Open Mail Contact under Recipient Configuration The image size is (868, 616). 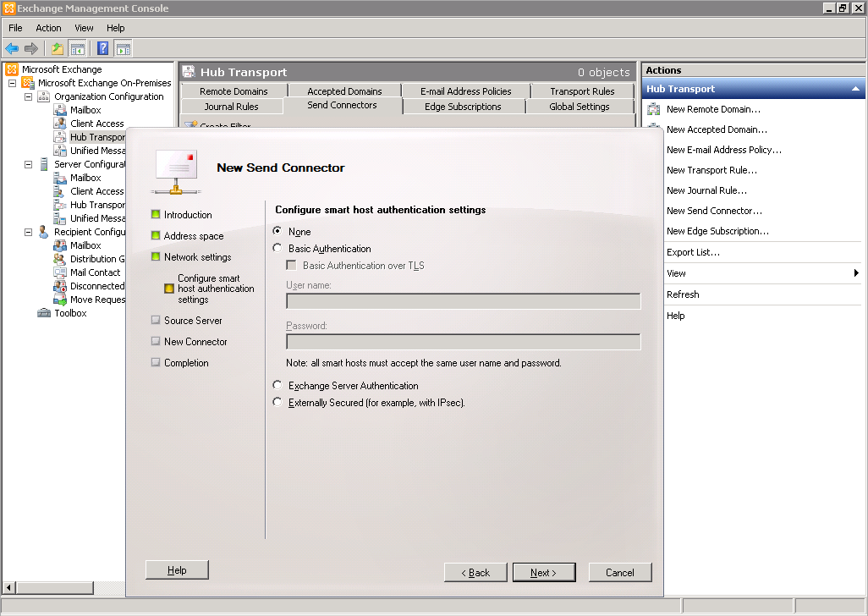click(95, 272)
